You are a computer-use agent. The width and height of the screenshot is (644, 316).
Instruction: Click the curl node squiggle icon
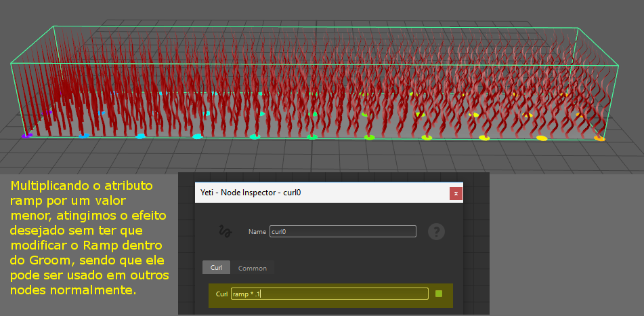(224, 232)
